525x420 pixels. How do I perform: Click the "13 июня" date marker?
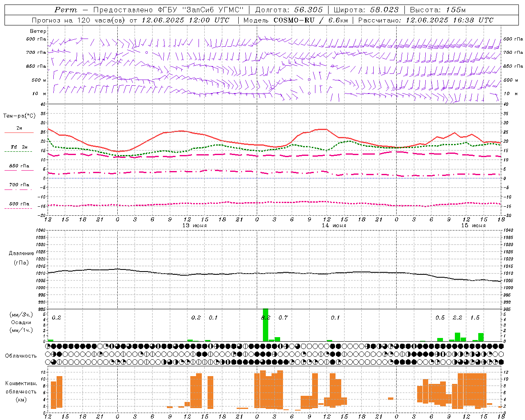(x=194, y=226)
